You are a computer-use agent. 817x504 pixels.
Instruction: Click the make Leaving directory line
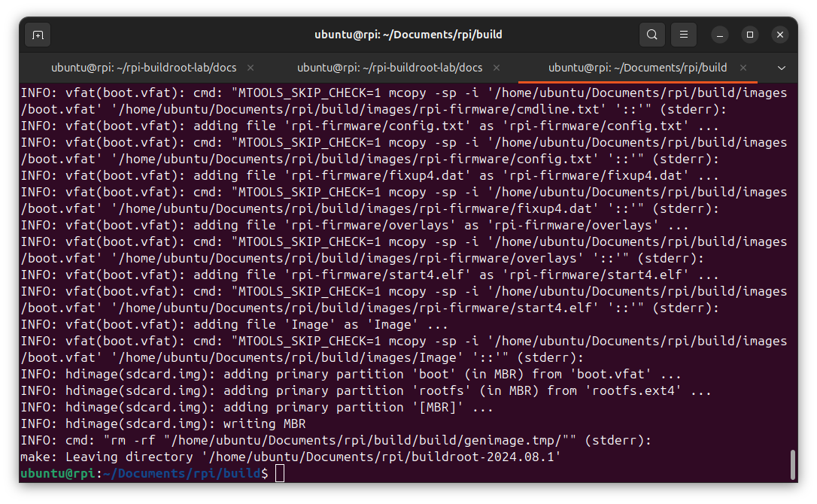tap(301, 457)
